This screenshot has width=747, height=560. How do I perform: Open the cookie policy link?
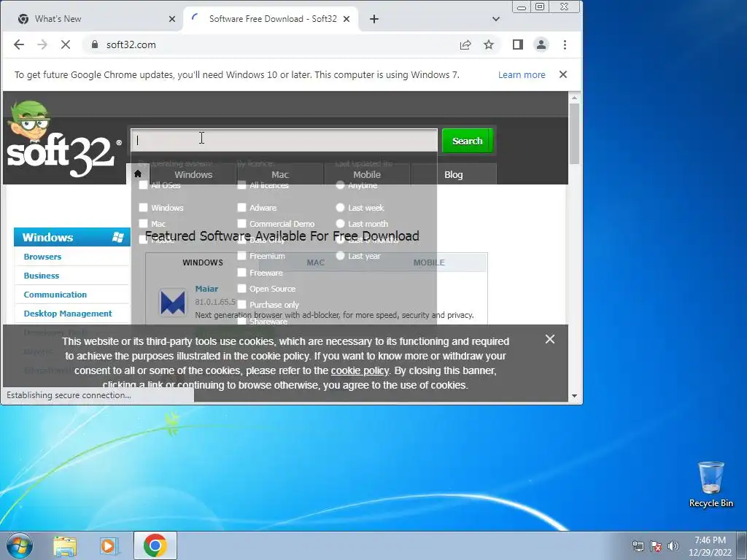point(360,370)
